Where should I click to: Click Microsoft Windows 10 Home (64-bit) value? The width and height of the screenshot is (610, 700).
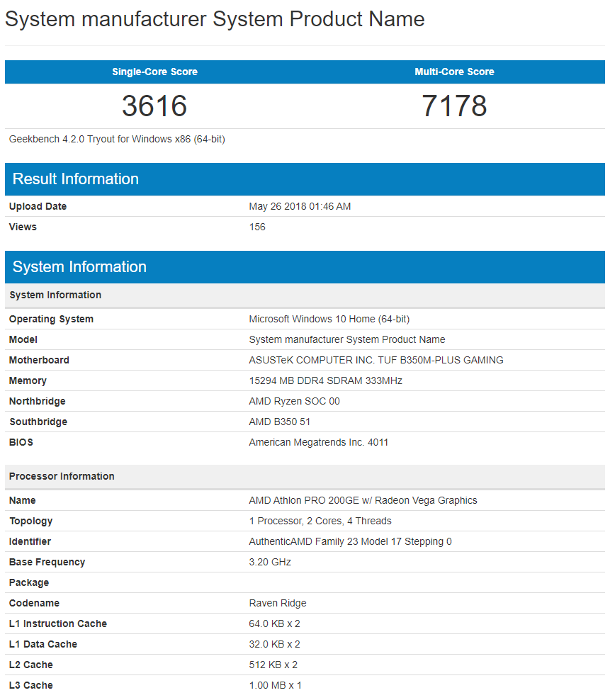[329, 320]
